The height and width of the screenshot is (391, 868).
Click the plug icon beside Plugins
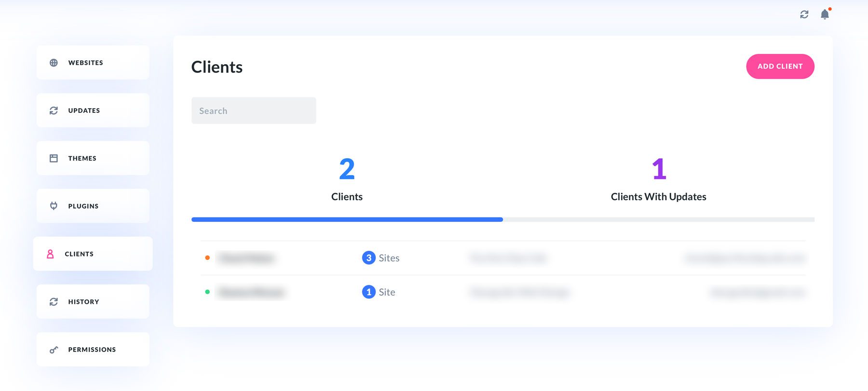point(54,206)
